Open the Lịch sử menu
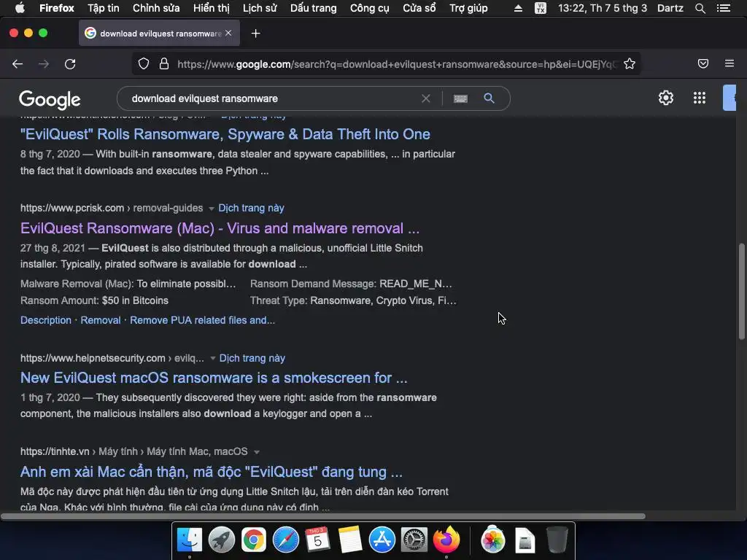 [x=260, y=8]
